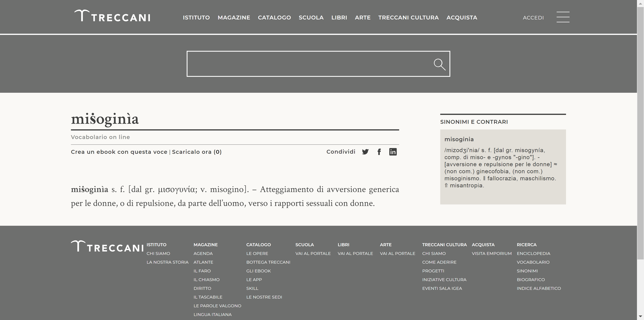Open Iniziative Cultura footer link
This screenshot has height=320, width=644.
tap(444, 280)
